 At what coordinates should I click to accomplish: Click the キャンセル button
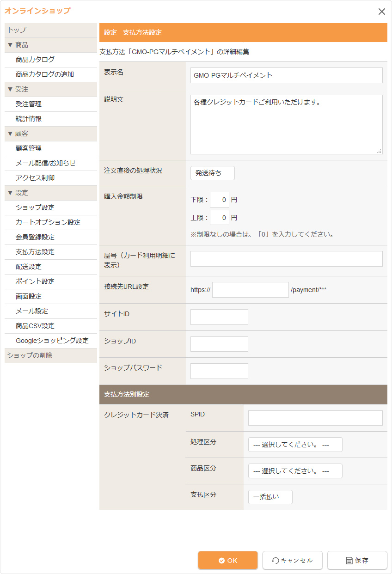coord(293,560)
